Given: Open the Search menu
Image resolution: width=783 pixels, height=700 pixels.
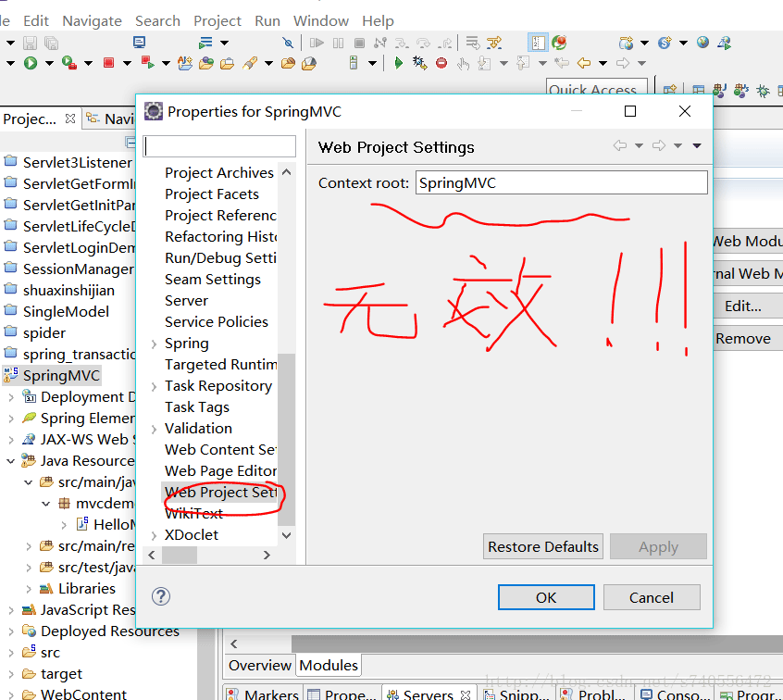Looking at the screenshot, I should click(157, 21).
